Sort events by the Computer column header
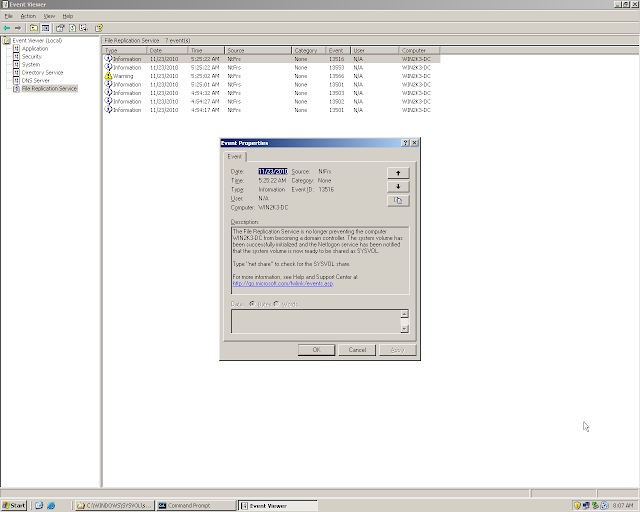The width and height of the screenshot is (640, 512). coord(420,50)
